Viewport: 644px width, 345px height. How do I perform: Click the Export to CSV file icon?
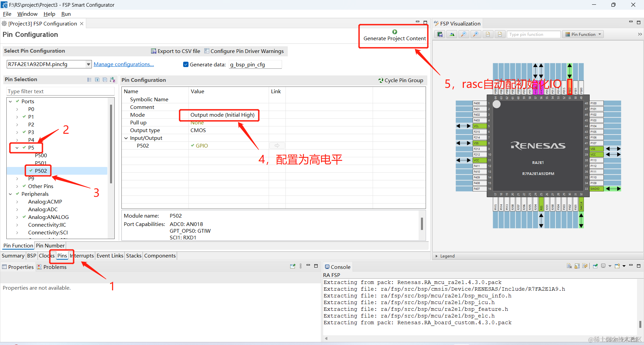(154, 51)
